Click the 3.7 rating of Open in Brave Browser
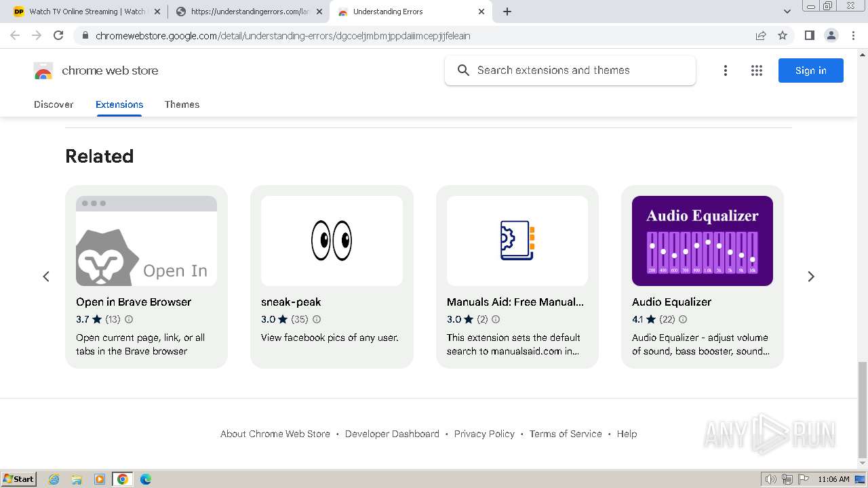The height and width of the screenshot is (488, 868). [83, 319]
